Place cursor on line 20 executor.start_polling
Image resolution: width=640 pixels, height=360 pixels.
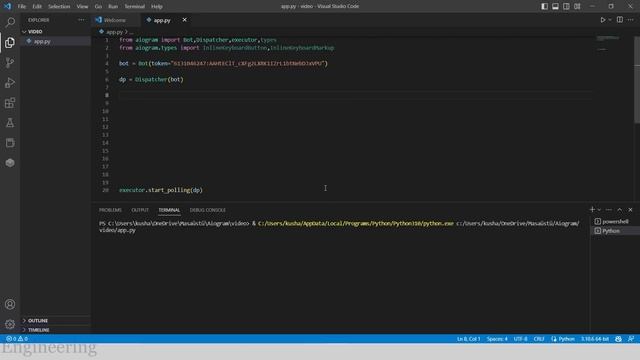[x=161, y=190]
